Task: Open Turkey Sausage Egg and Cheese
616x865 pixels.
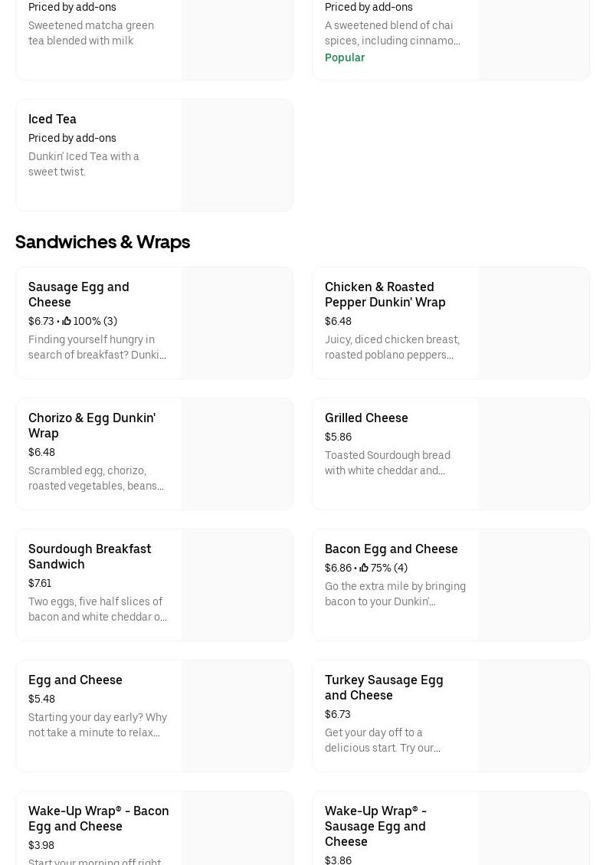Action: [384, 687]
